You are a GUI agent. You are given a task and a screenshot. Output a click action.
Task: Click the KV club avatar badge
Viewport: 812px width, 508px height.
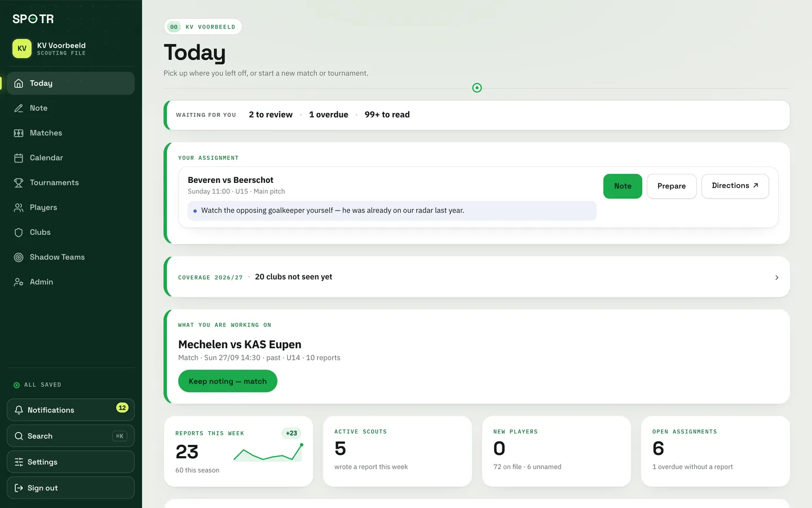22,49
